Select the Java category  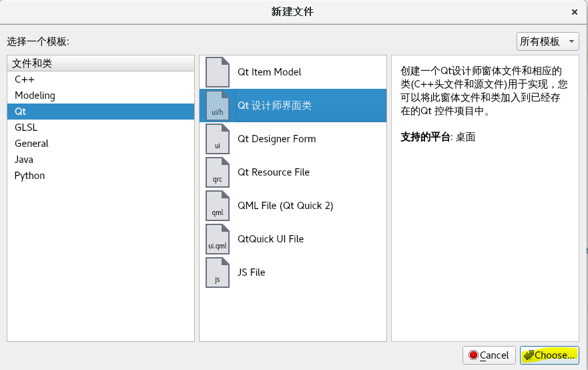pos(101,160)
